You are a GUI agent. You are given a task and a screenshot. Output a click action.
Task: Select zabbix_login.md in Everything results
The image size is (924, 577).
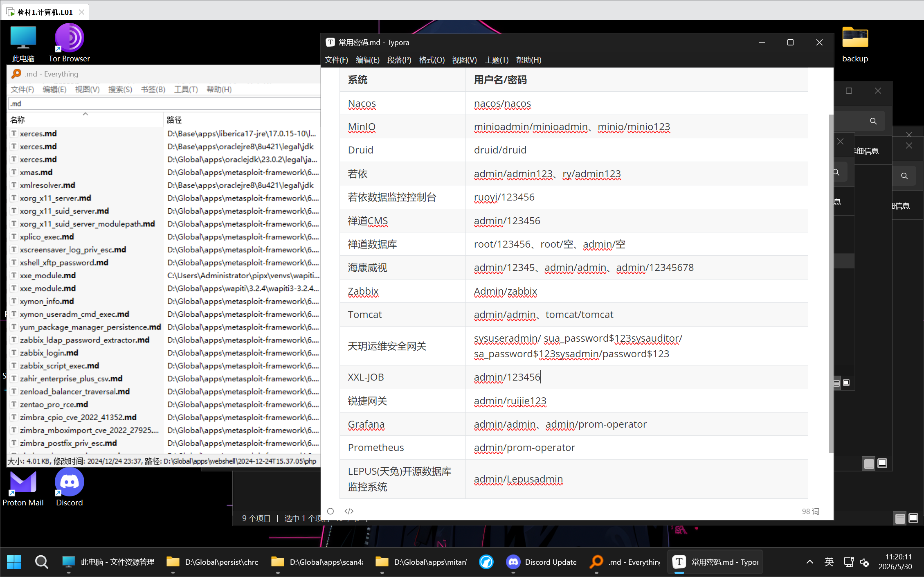click(x=49, y=353)
